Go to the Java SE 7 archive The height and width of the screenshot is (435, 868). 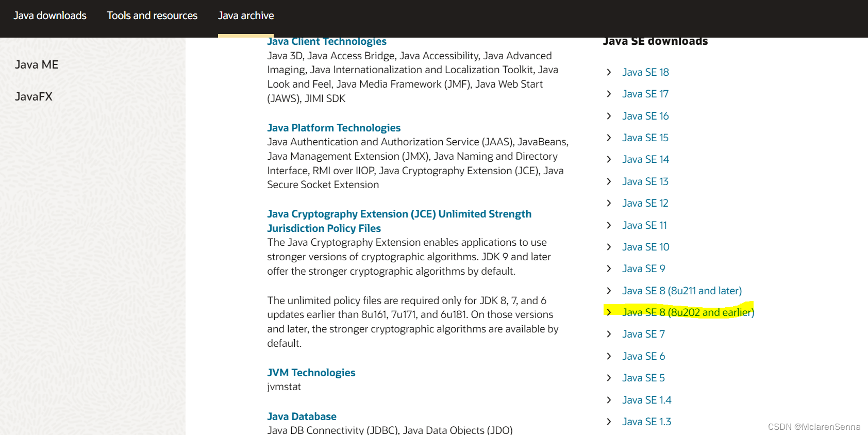pyautogui.click(x=644, y=334)
